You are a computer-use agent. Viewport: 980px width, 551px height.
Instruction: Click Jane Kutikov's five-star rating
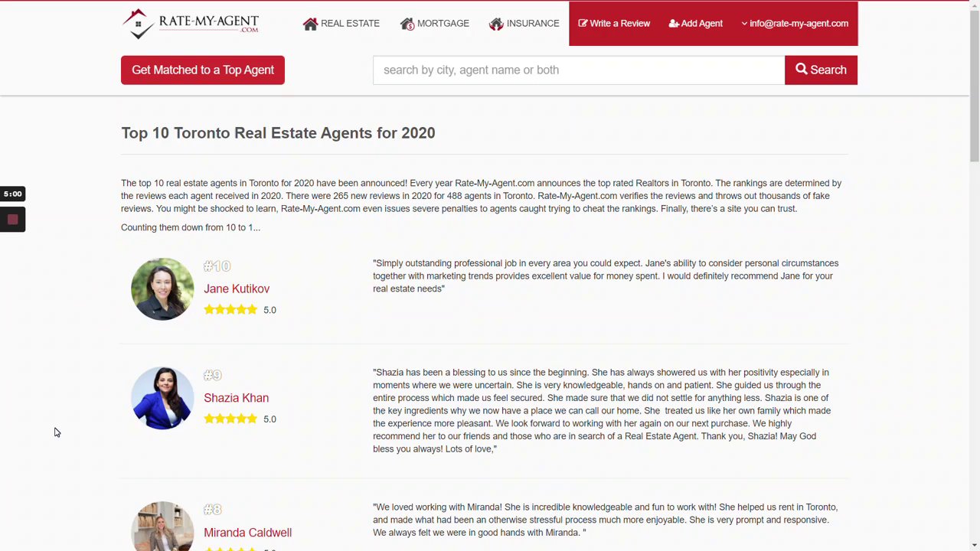click(x=230, y=310)
